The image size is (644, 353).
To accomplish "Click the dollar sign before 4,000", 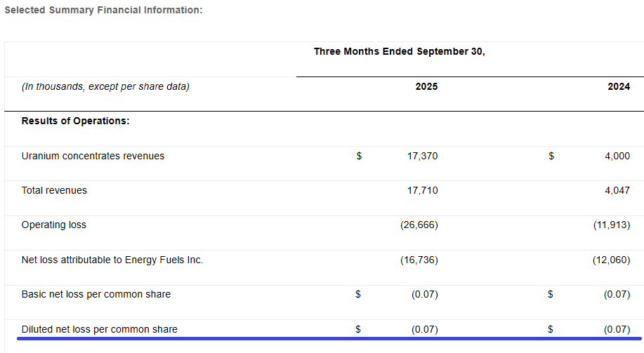I will [551, 156].
